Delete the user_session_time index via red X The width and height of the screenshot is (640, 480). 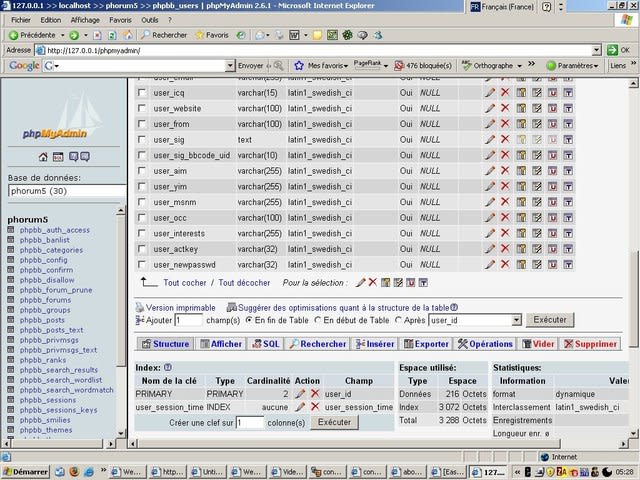[x=315, y=407]
